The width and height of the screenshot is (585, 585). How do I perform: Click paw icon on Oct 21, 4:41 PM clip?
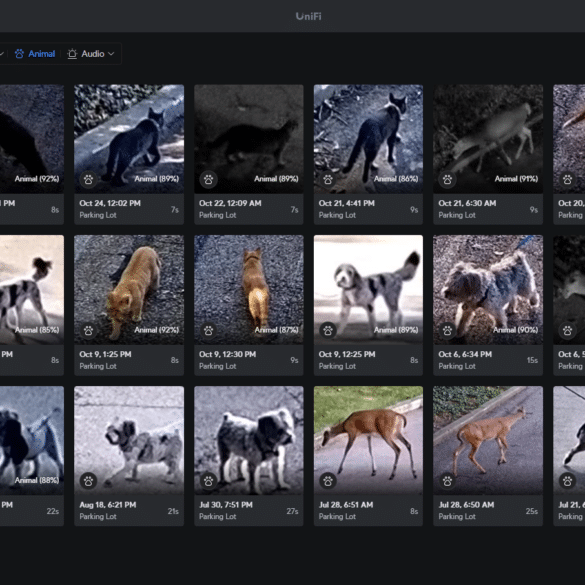click(x=328, y=179)
